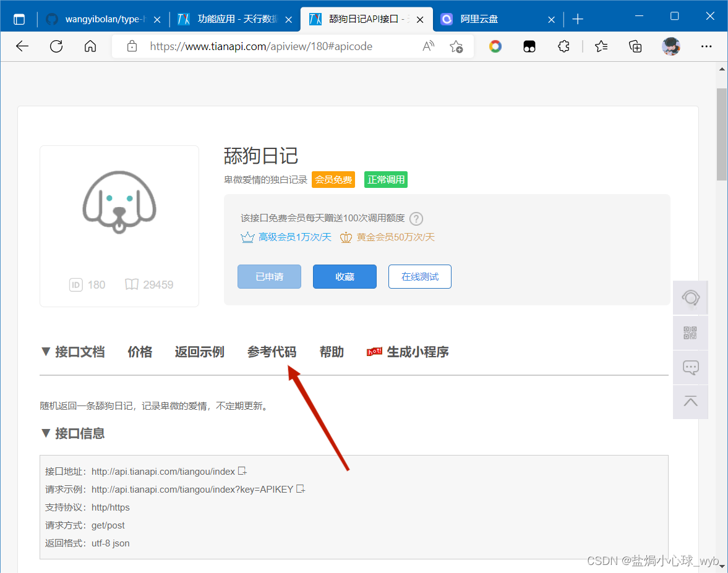Click the 会员免费 orange badge
The width and height of the screenshot is (728, 573).
point(333,179)
